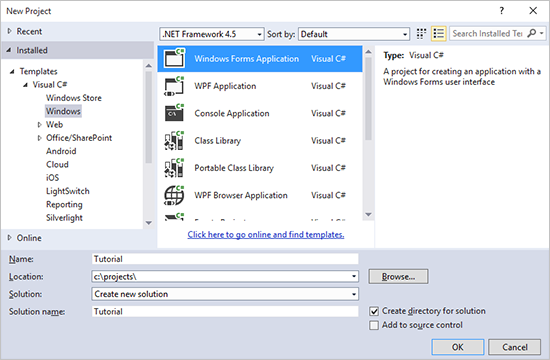Click the Browse... button
Image resolution: width=550 pixels, height=360 pixels.
pos(398,276)
